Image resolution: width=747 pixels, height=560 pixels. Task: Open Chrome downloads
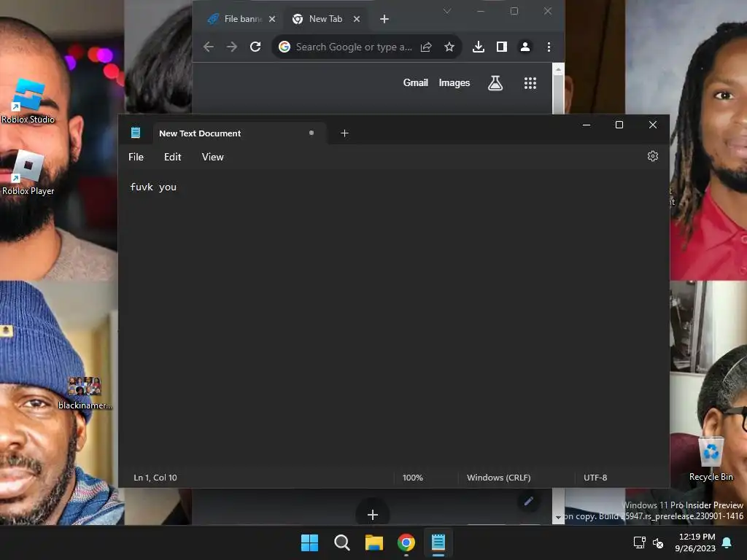point(479,47)
